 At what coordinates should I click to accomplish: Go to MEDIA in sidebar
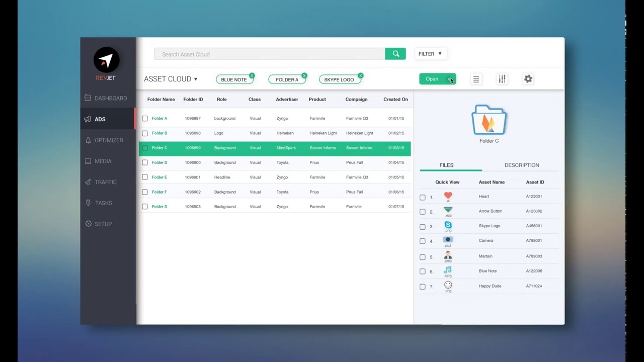point(103,161)
